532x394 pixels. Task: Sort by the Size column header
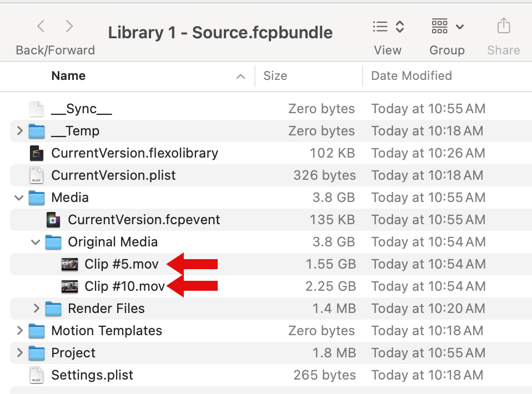pos(275,76)
